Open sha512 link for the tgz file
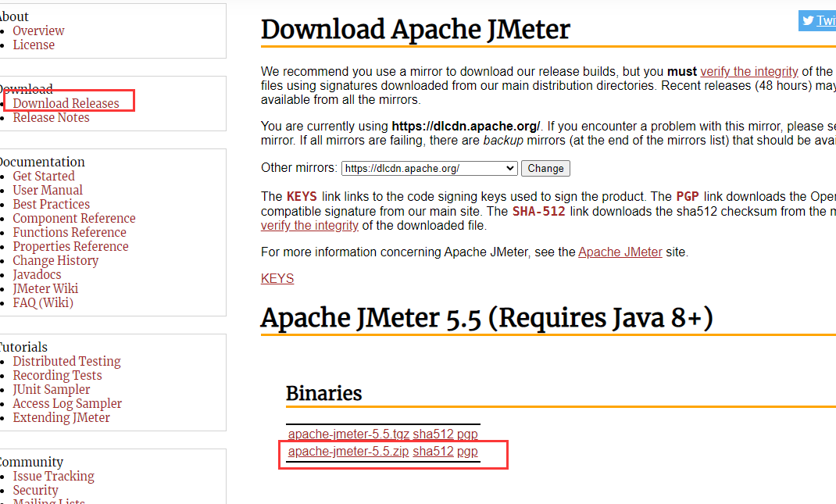 click(x=433, y=434)
